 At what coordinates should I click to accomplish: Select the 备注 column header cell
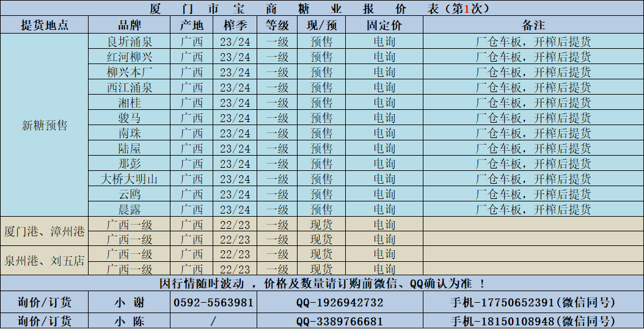tap(533, 25)
